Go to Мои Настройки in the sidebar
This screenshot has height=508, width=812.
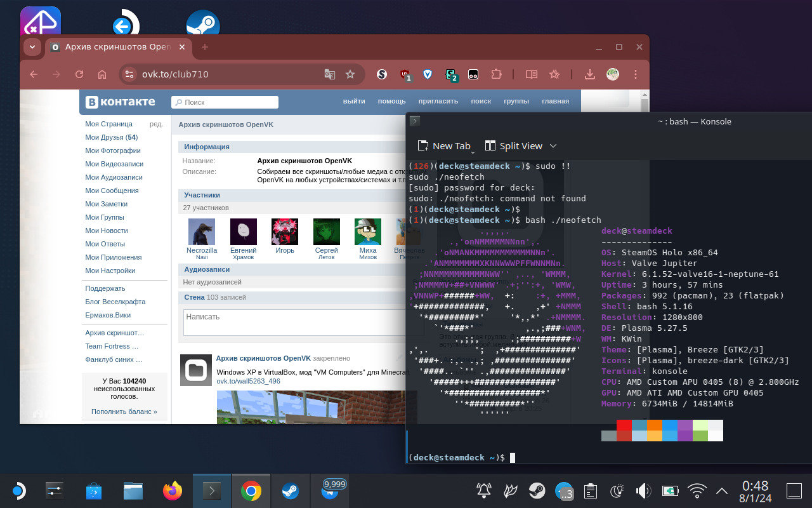coord(110,271)
